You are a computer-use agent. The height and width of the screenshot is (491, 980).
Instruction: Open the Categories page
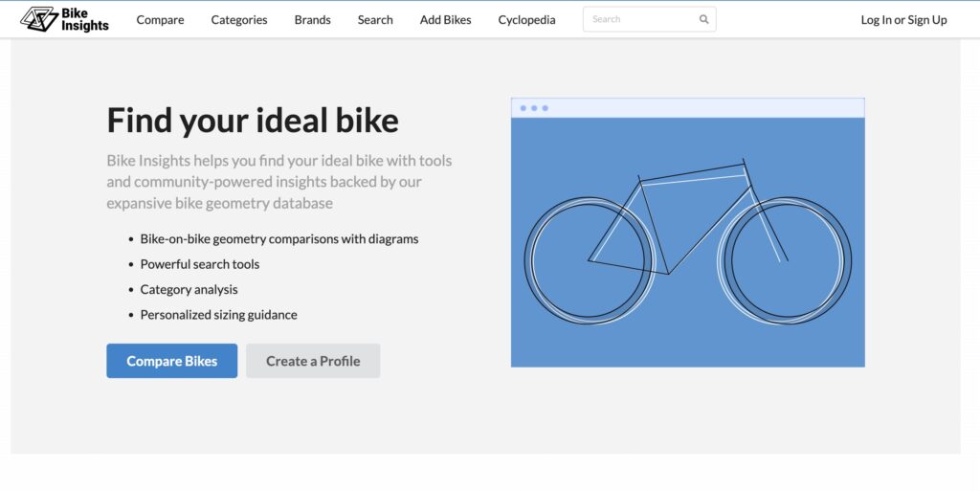238,19
